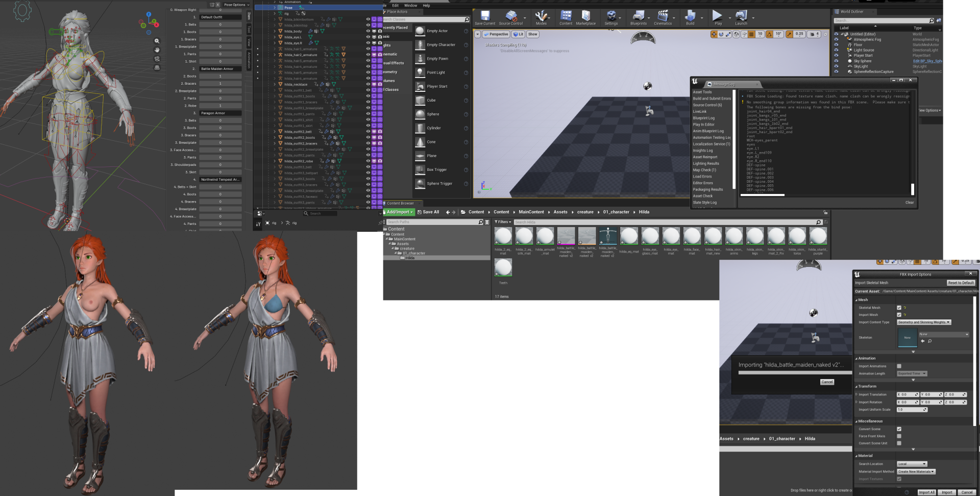
Task: Select the Sphere Trigger actor icon
Action: click(420, 184)
